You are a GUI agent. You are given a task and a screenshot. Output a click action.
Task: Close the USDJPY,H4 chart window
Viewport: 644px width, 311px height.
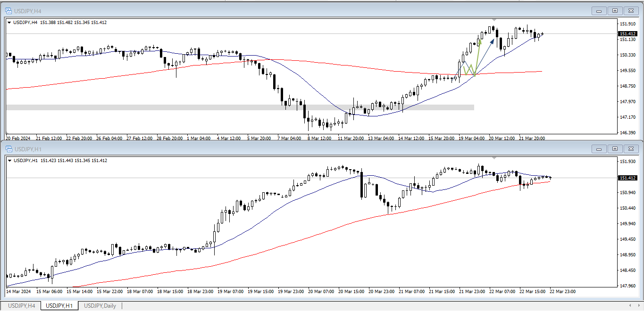point(630,10)
